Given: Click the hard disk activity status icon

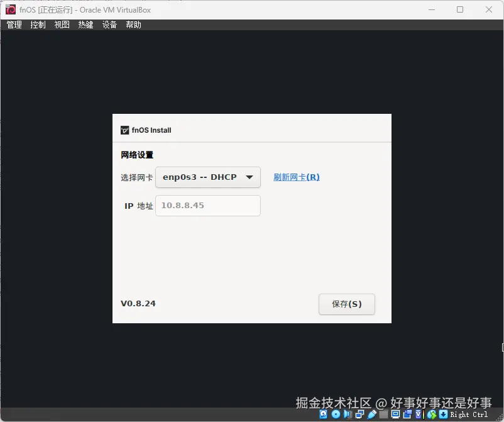Looking at the screenshot, I should 324,414.
